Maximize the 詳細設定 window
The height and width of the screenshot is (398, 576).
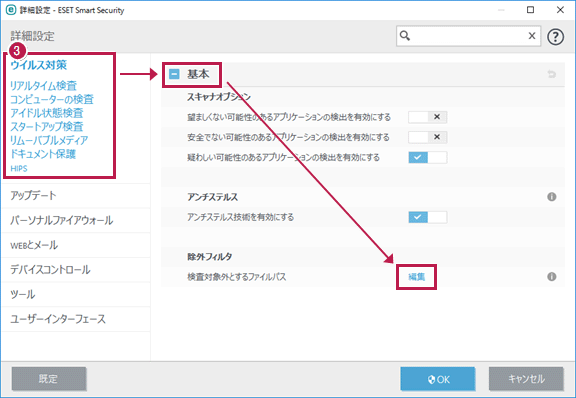[x=530, y=10]
